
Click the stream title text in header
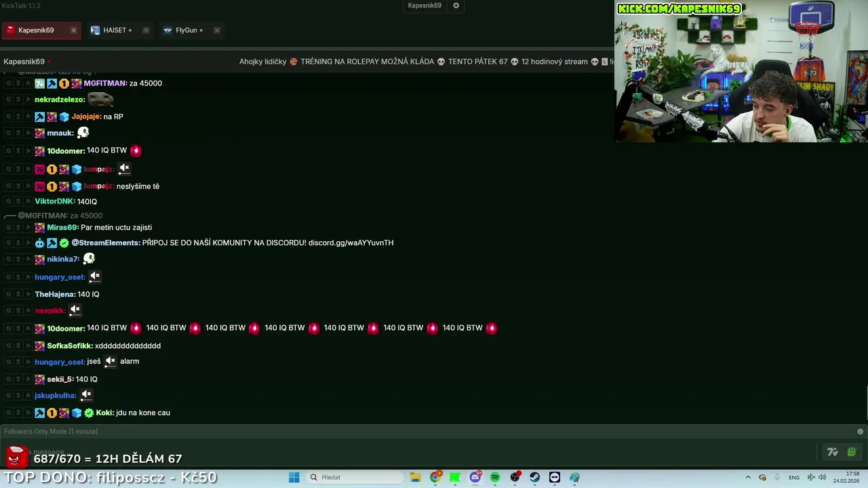(426, 62)
